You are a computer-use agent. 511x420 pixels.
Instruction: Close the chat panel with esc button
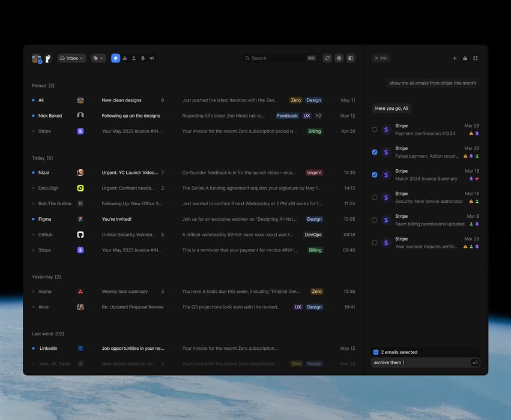381,58
